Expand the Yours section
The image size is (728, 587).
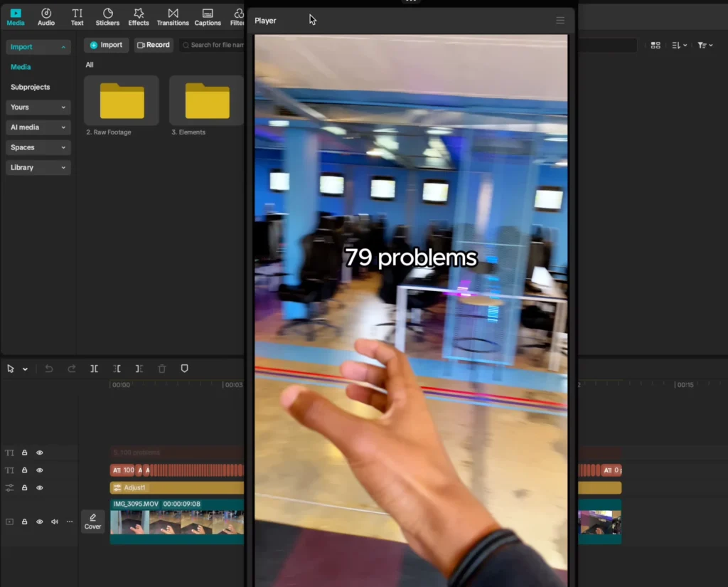[38, 107]
